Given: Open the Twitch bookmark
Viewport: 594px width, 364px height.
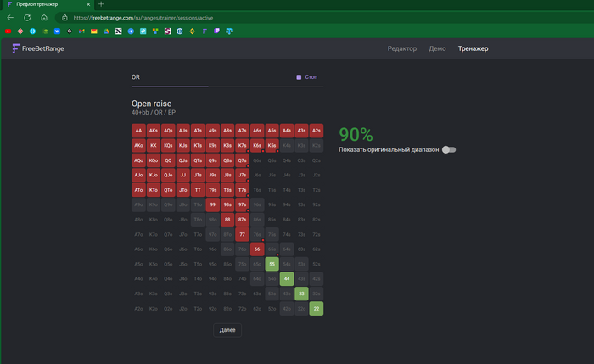Looking at the screenshot, I should 216,31.
